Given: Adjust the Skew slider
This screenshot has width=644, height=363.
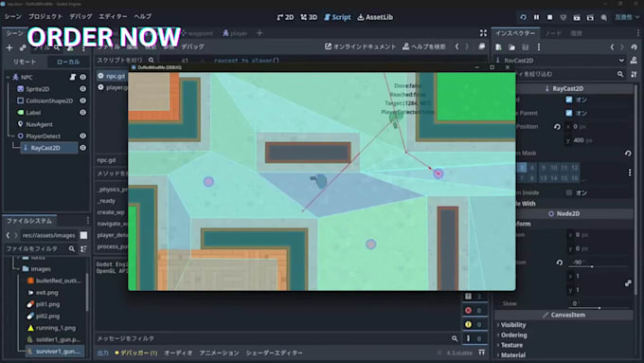Looking at the screenshot, I should [x=599, y=307].
